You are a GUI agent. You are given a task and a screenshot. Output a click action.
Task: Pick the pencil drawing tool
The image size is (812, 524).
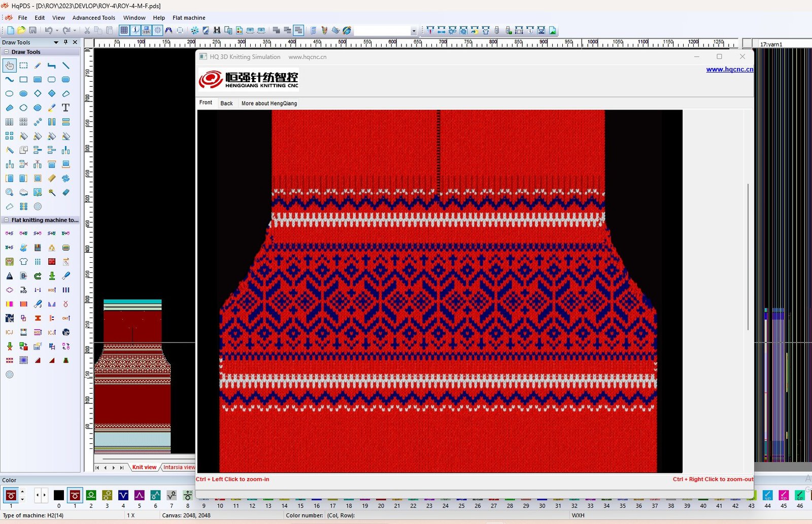[x=38, y=65]
